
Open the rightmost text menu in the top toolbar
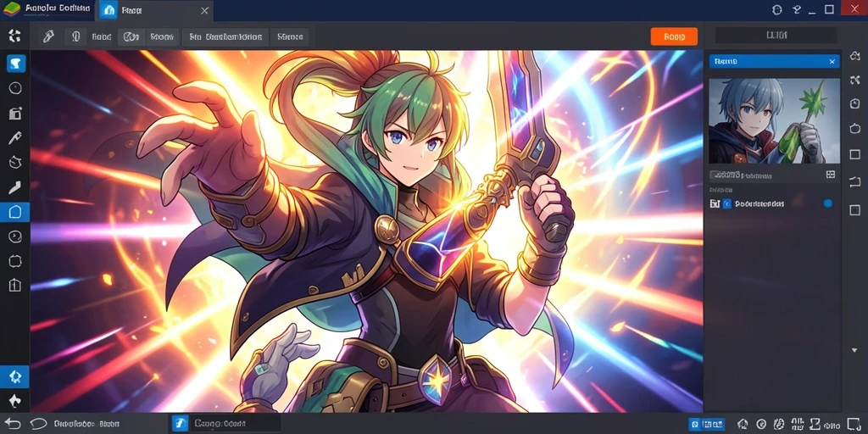[x=290, y=37]
